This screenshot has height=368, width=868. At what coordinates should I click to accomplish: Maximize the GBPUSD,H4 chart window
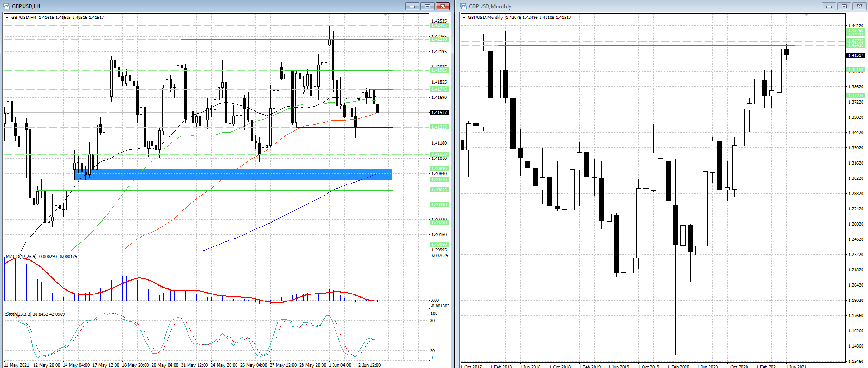click(427, 6)
